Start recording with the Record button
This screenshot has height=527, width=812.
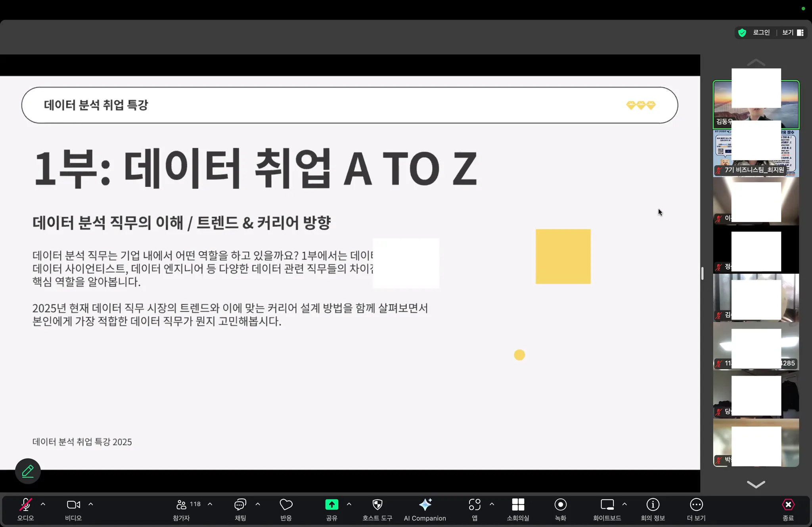[560, 505]
